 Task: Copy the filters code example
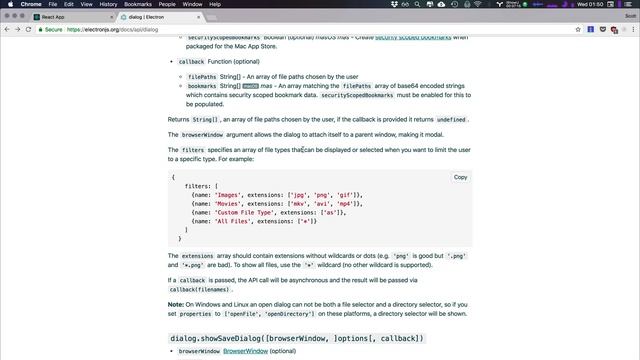pos(460,177)
